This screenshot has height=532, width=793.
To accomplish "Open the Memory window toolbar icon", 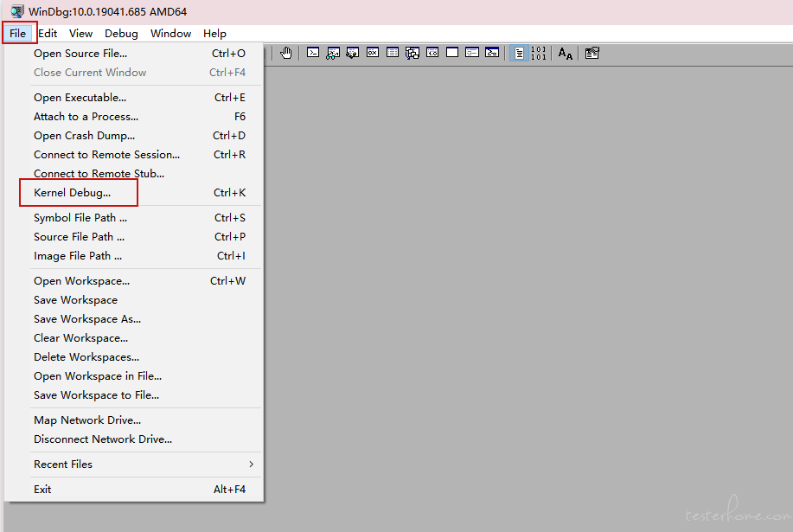I will [x=393, y=53].
